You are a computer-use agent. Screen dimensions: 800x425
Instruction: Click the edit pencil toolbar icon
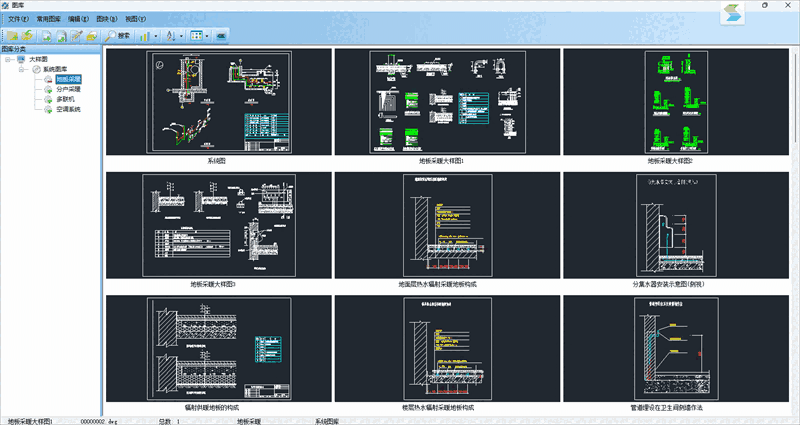77,36
